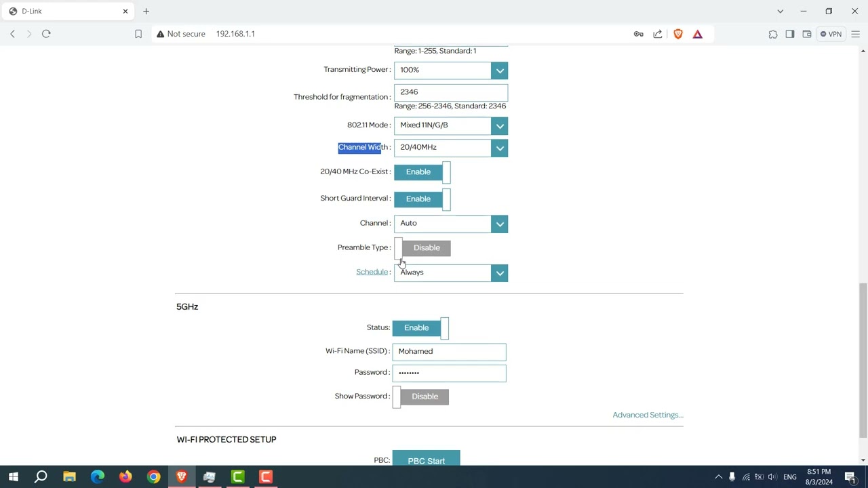The image size is (868, 488).
Task: Switch to Brave in taskbar
Action: click(x=182, y=477)
